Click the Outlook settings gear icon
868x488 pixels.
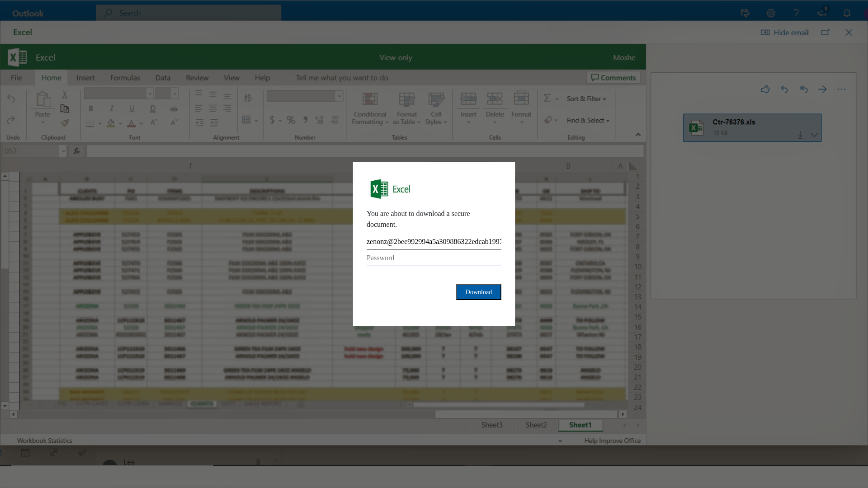pos(771,13)
